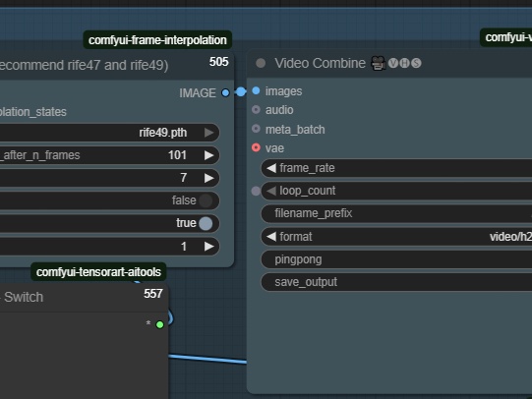This screenshot has width=532, height=399.
Task: Decrease frame_rate with left arrow
Action: coord(271,168)
